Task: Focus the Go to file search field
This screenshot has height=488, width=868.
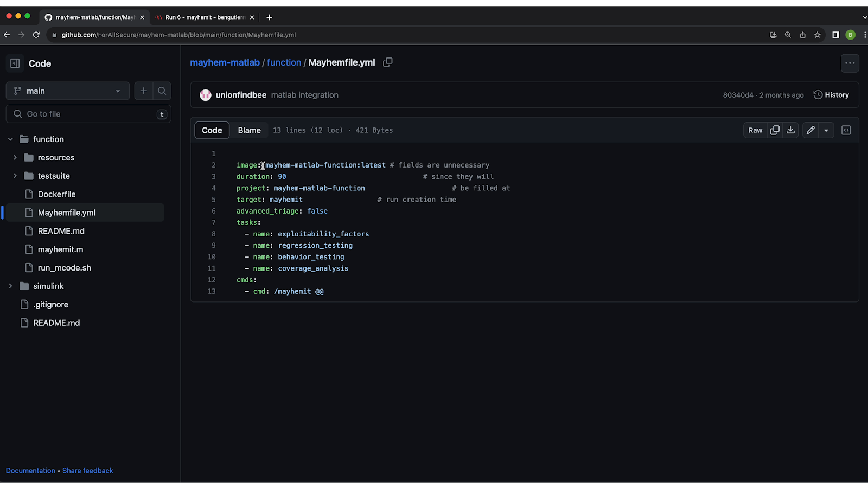Action: pos(88,114)
